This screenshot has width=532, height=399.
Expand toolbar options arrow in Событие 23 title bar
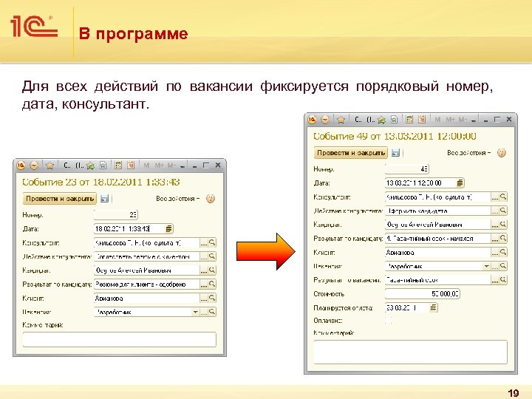183,166
